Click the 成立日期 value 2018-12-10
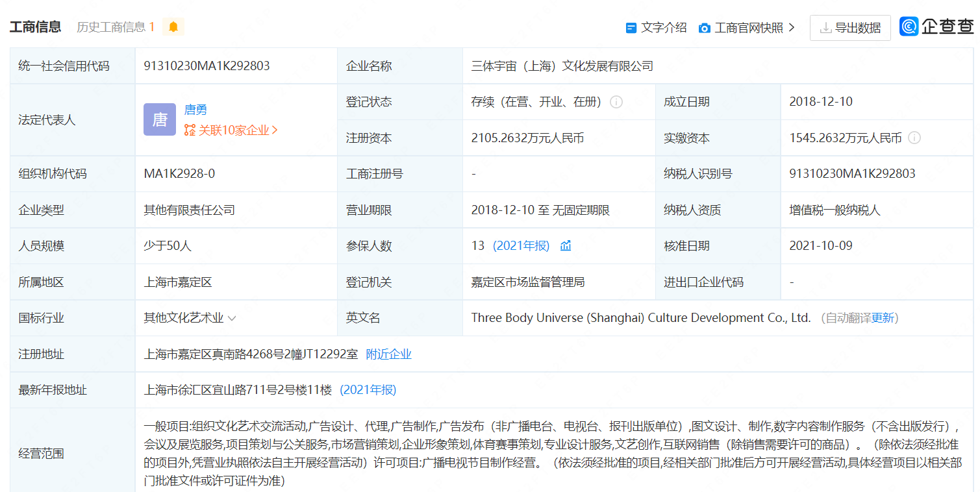This screenshot has height=492, width=980. pyautogui.click(x=821, y=101)
